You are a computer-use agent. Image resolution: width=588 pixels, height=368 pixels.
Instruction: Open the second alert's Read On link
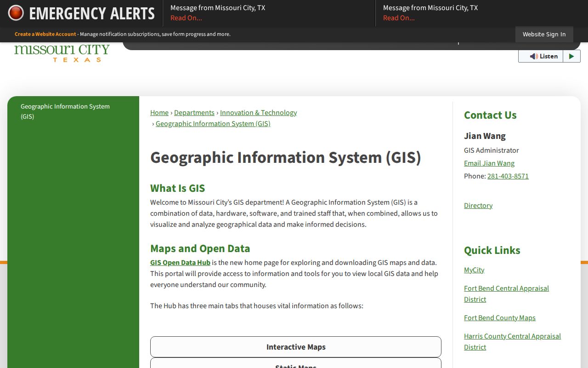tap(399, 18)
